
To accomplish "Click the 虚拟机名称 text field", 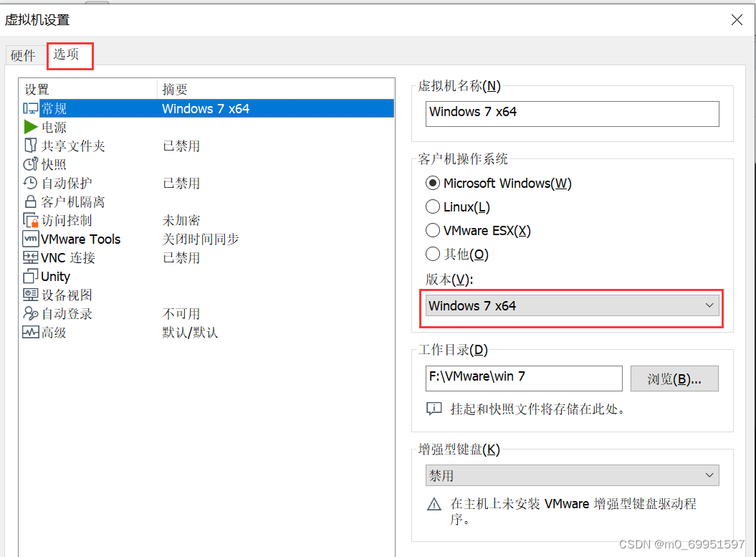I will point(573,114).
